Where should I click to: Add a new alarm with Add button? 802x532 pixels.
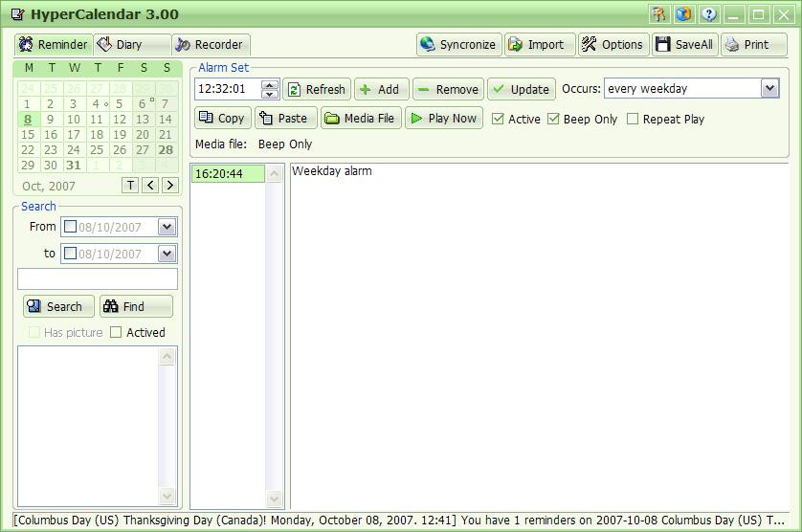point(382,89)
